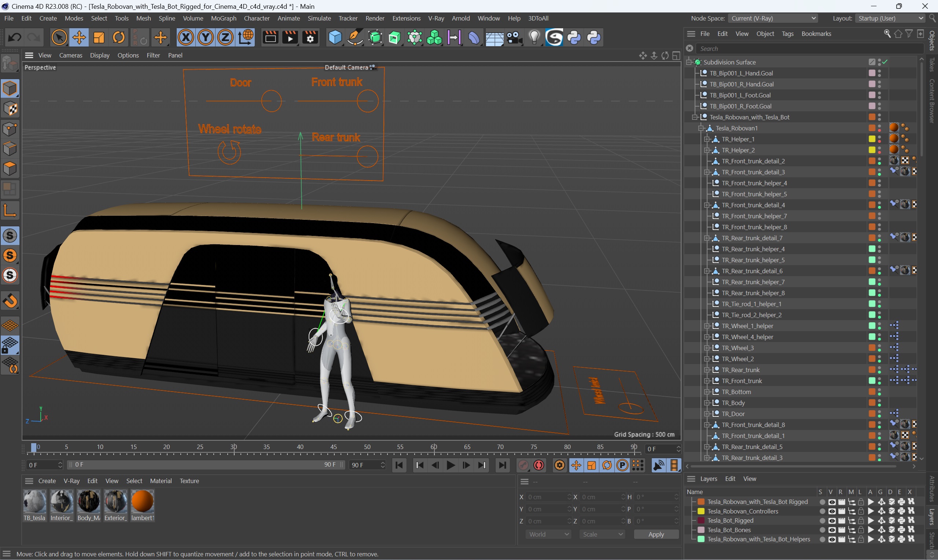Click the Apply button
The width and height of the screenshot is (938, 560).
[656, 534]
